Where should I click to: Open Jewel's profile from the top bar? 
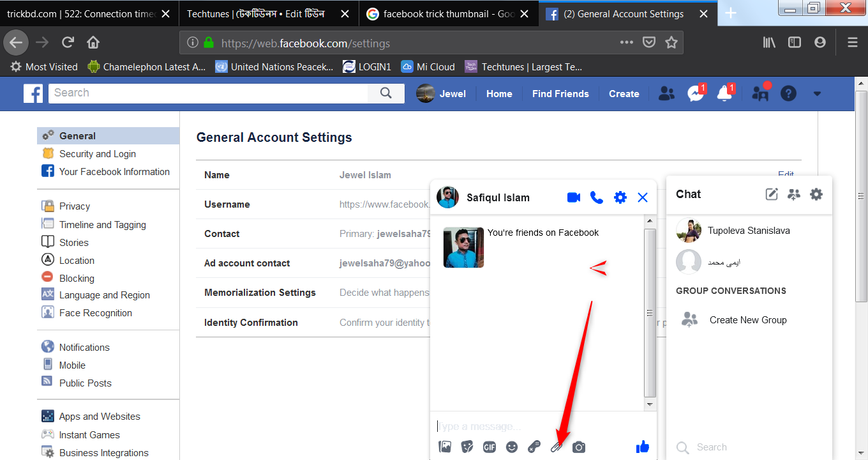441,94
